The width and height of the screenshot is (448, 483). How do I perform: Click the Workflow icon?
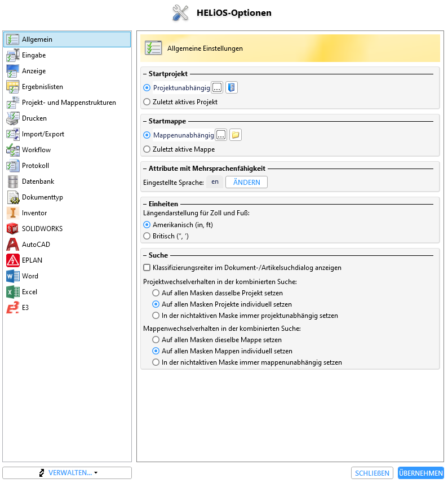click(x=12, y=150)
